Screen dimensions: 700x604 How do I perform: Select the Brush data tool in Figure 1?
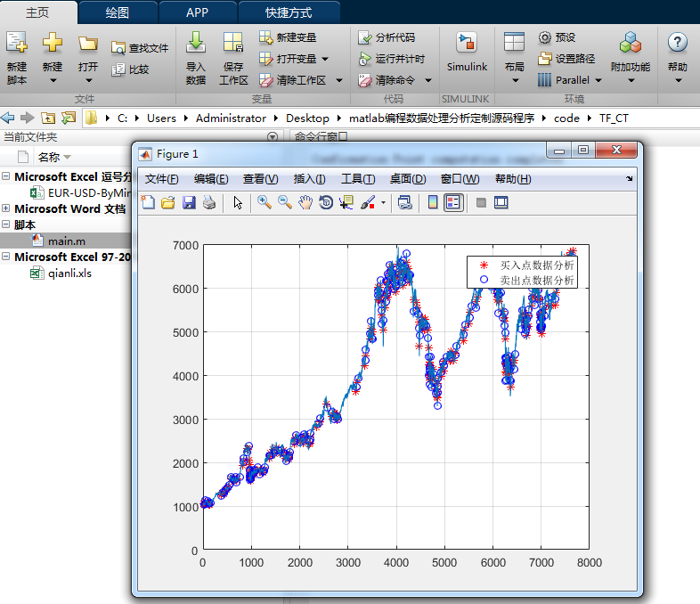(x=368, y=203)
